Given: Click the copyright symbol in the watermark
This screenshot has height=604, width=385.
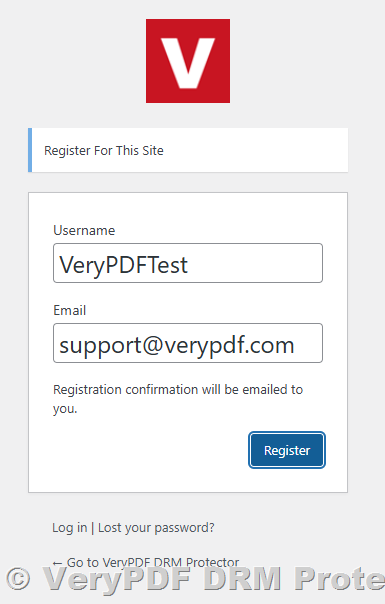Looking at the screenshot, I should (18, 579).
